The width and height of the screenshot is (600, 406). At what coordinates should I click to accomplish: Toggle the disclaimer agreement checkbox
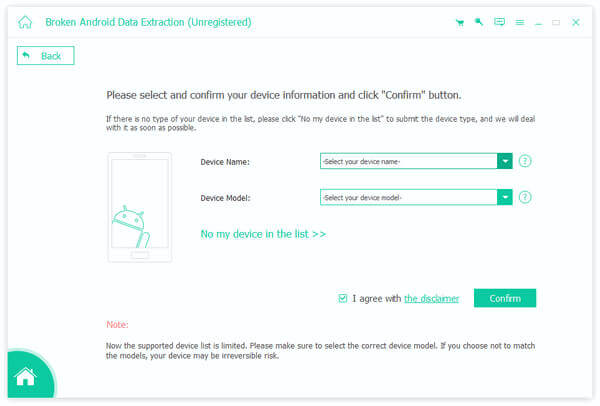coord(342,298)
